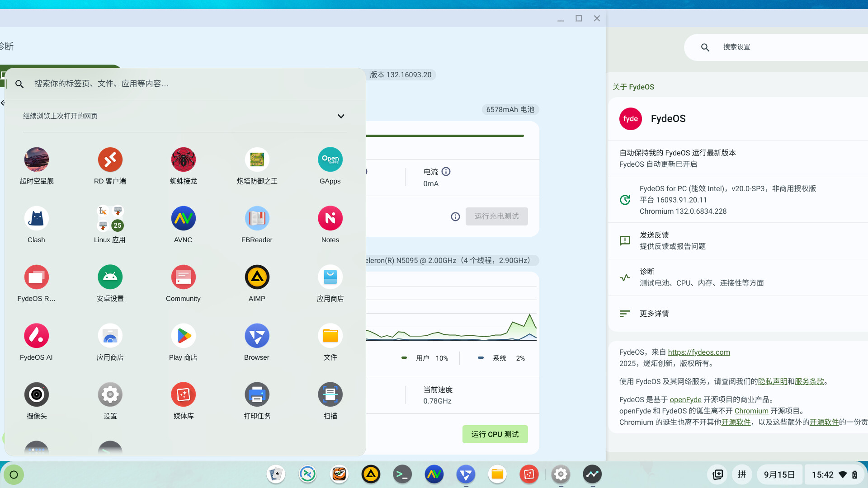Click the 6578mAh 电池 label
Image resolution: width=868 pixels, height=488 pixels.
(x=510, y=110)
